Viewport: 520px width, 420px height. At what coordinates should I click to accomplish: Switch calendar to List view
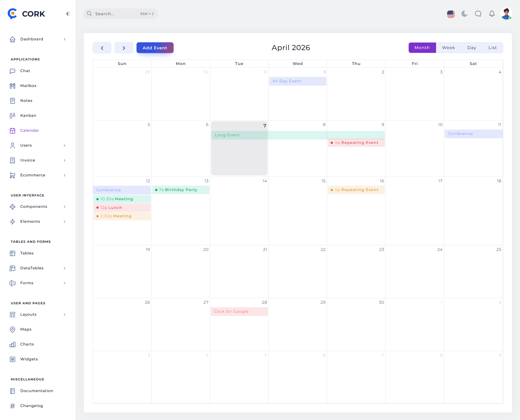(x=492, y=48)
